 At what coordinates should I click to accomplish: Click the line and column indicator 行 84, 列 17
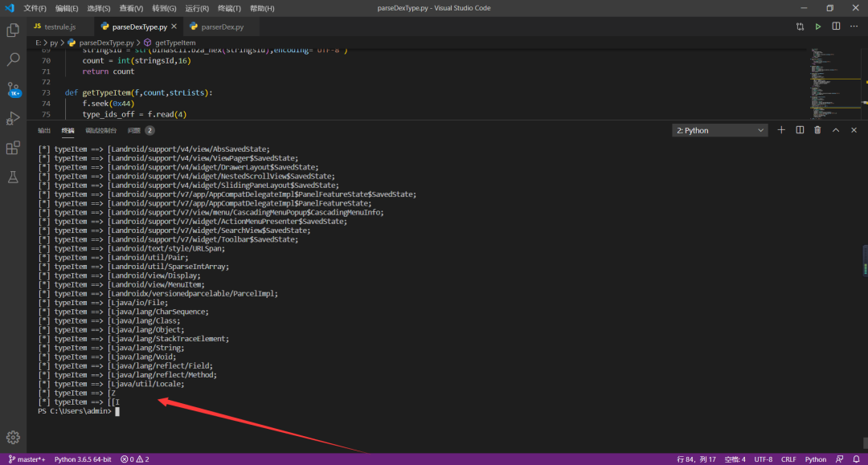[x=696, y=459]
